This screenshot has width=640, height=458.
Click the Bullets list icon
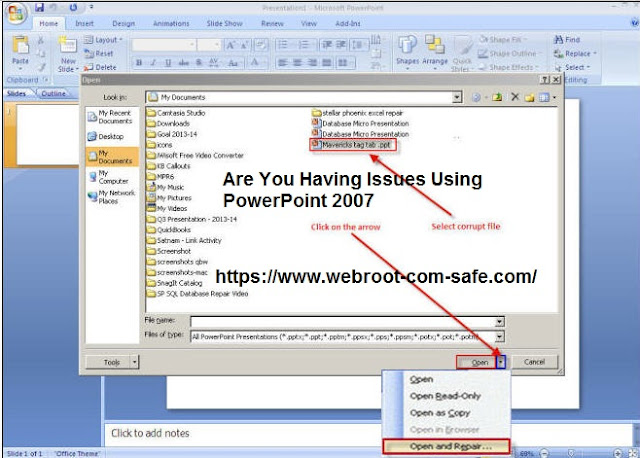(282, 44)
